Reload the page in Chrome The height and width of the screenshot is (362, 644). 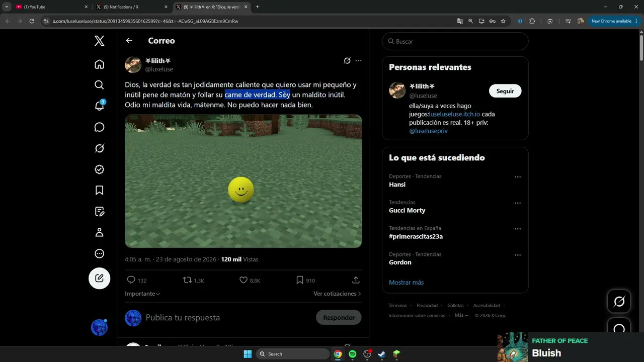tap(32, 21)
